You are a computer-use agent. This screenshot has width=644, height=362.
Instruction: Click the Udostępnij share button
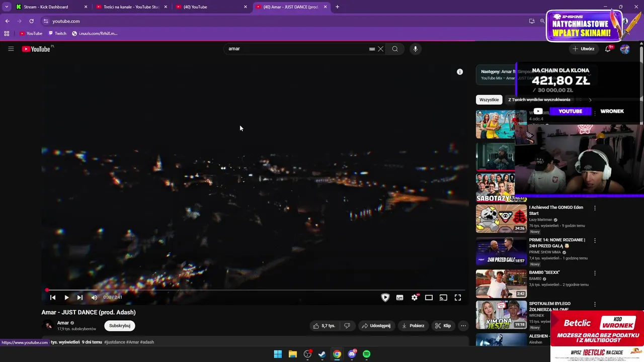click(376, 326)
